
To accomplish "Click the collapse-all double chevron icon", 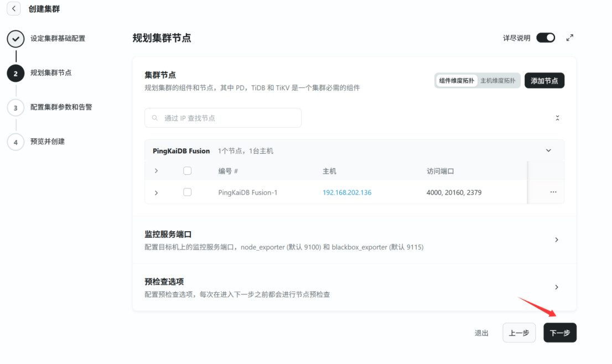I will tap(557, 118).
